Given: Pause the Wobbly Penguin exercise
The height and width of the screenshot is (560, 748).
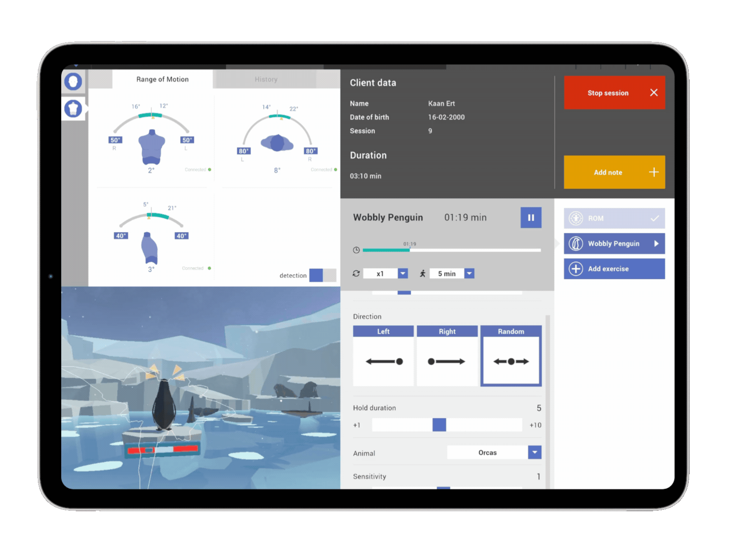Looking at the screenshot, I should pos(531,218).
